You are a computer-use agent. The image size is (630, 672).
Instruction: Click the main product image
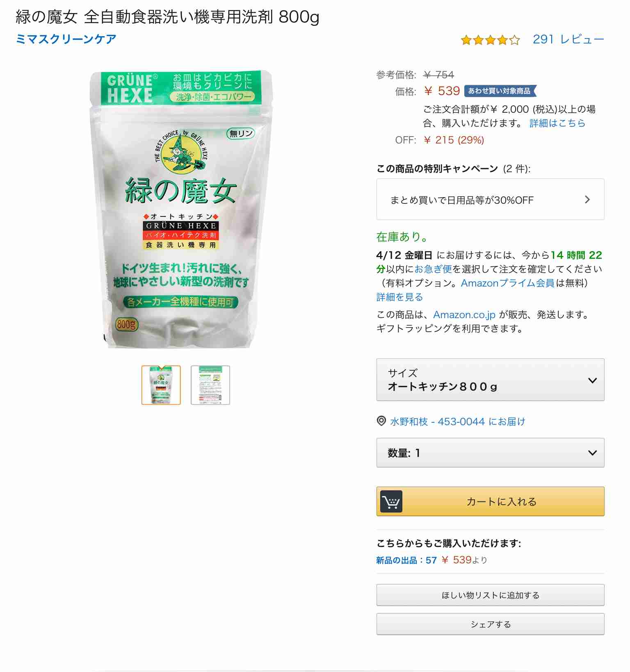[181, 209]
